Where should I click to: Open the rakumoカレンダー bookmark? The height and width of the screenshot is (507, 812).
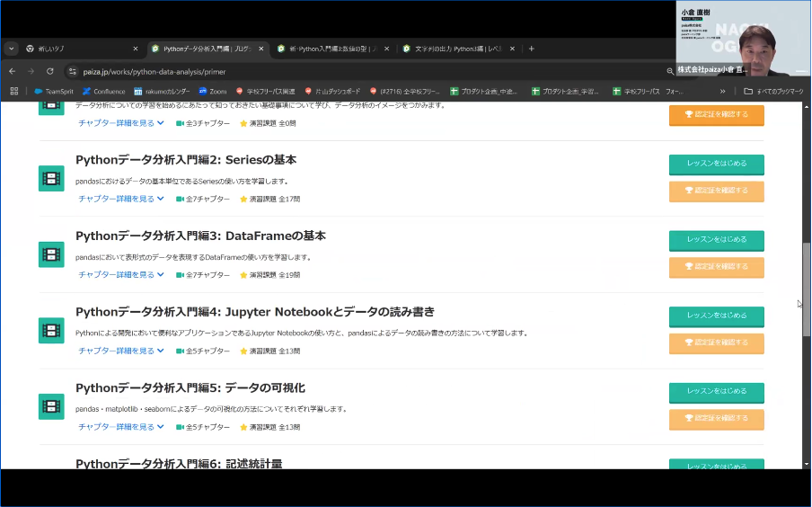pyautogui.click(x=162, y=91)
